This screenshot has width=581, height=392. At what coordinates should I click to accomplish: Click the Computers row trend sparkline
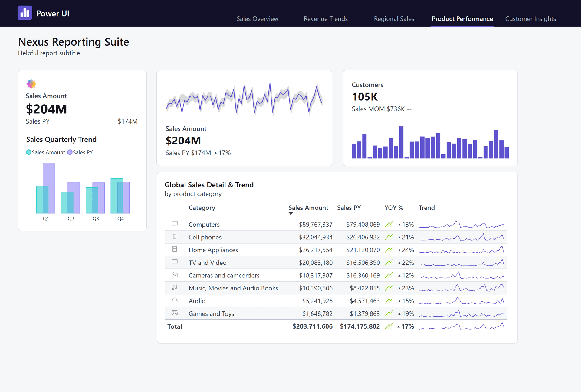(462, 224)
